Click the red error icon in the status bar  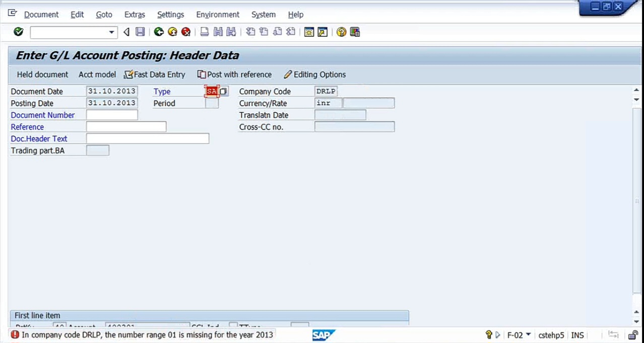tap(15, 334)
